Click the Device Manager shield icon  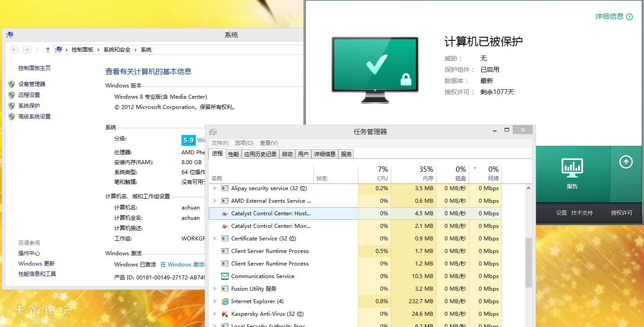click(12, 84)
